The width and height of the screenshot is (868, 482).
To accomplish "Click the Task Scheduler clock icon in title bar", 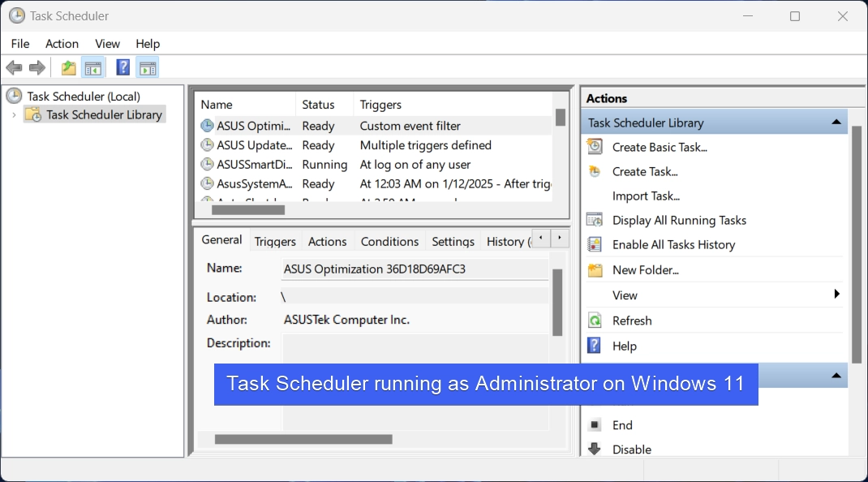I will point(16,15).
